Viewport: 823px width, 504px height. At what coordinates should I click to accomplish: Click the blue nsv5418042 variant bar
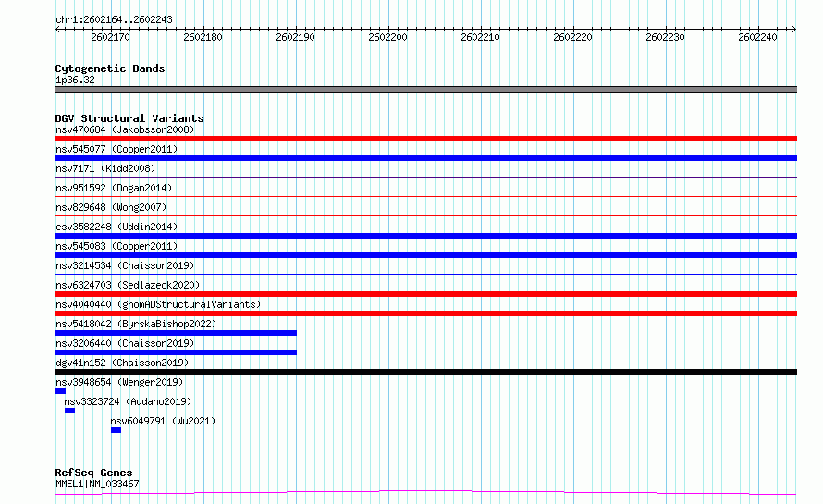point(176,333)
